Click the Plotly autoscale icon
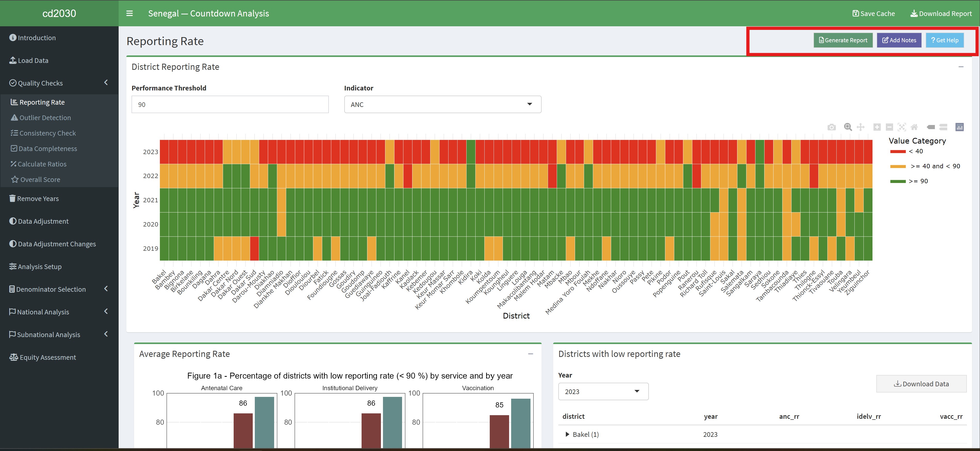Viewport: 980px width, 451px height. (x=902, y=127)
